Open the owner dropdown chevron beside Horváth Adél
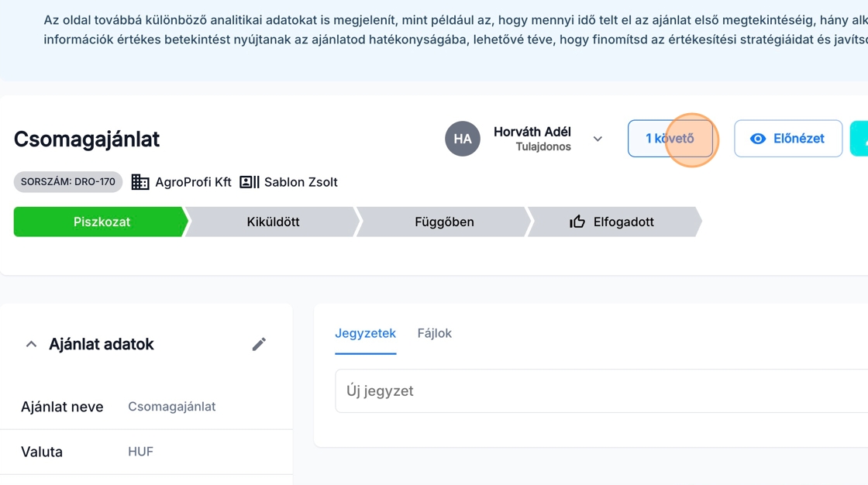The image size is (868, 485). point(598,139)
